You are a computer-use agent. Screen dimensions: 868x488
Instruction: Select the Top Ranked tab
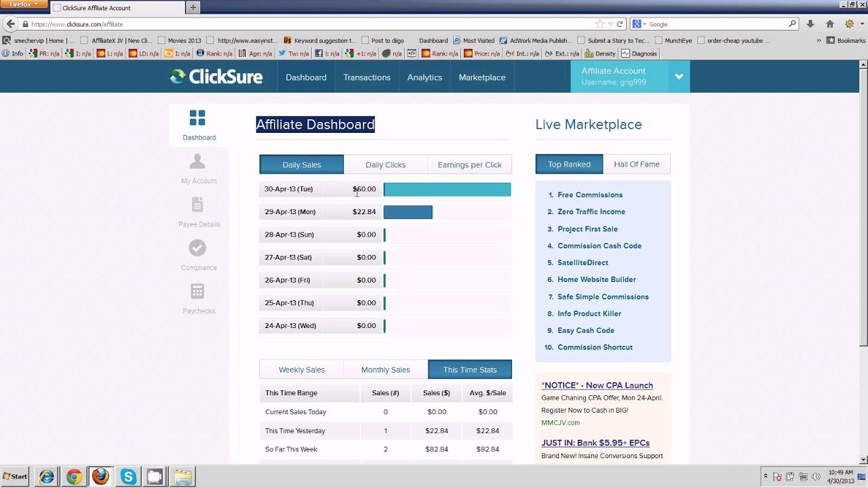click(x=570, y=164)
